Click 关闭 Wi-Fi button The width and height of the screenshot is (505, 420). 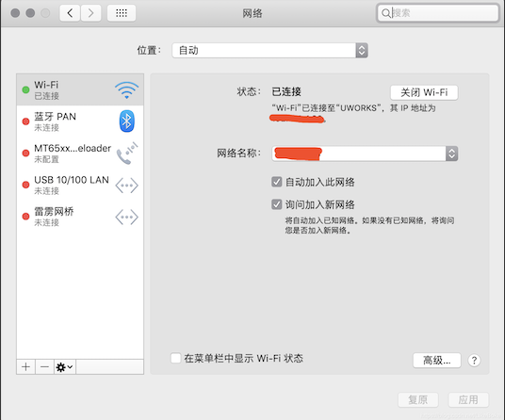[424, 92]
